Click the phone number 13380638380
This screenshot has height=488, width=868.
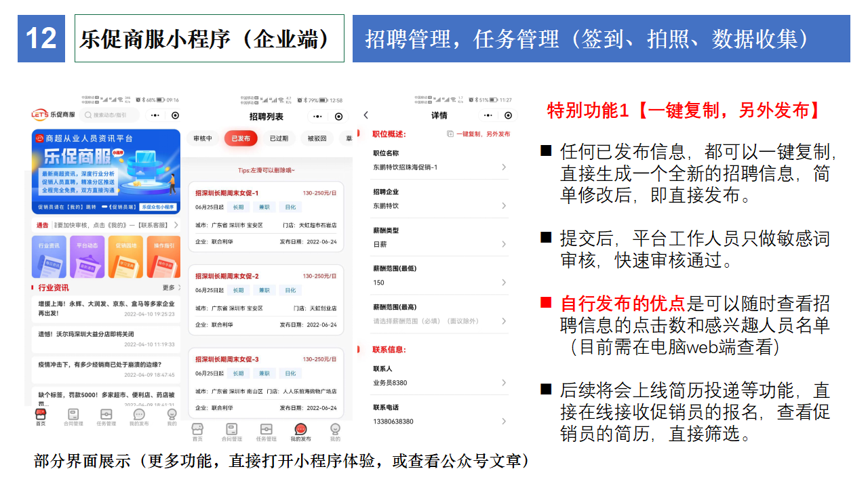click(393, 422)
